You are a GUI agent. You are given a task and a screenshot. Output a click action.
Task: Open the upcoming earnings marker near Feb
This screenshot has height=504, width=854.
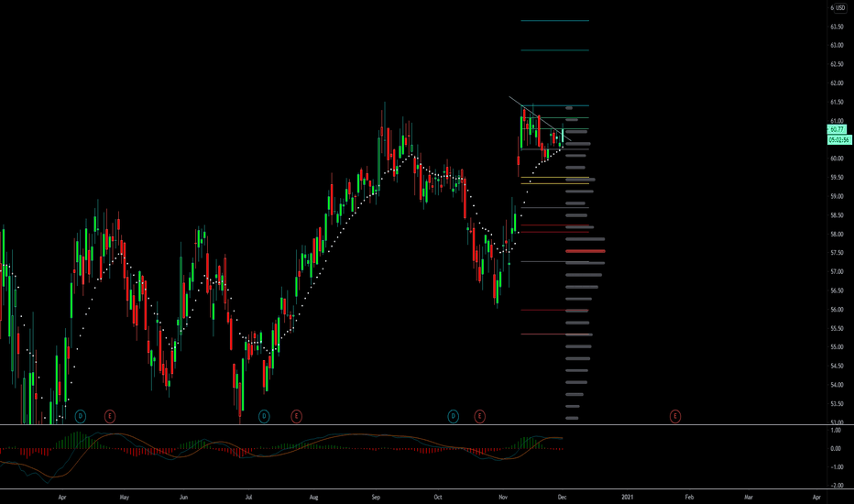point(674,416)
